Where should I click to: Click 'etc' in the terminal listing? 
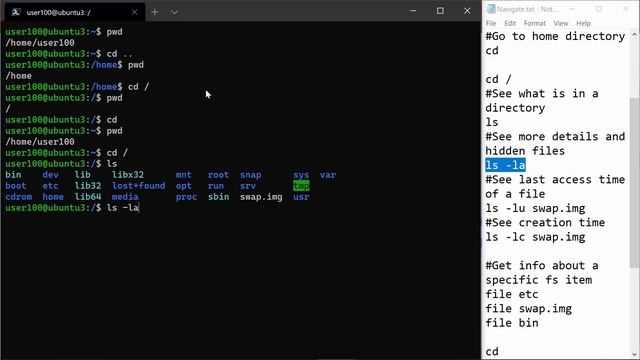pos(51,186)
